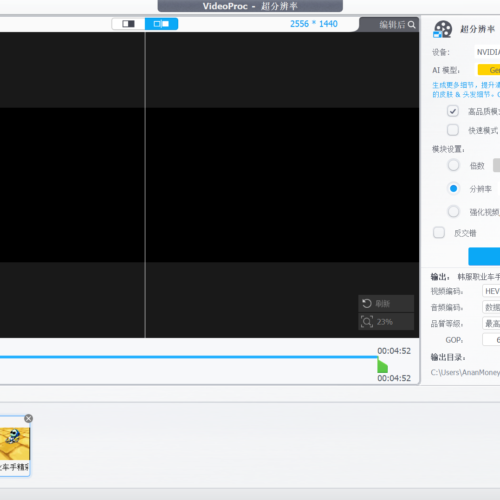Viewport: 500px width, 500px height.
Task: Click the output path C:\Users\AnanMoney
Action: click(465, 373)
